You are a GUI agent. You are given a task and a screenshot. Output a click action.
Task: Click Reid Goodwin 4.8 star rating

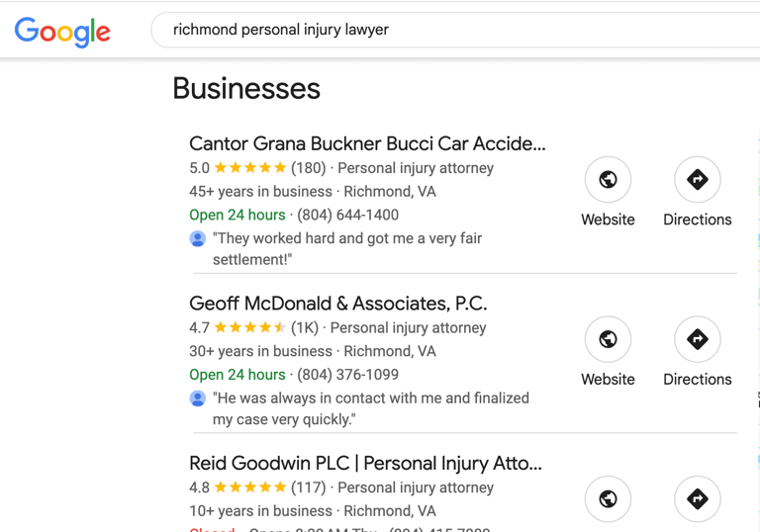250,488
